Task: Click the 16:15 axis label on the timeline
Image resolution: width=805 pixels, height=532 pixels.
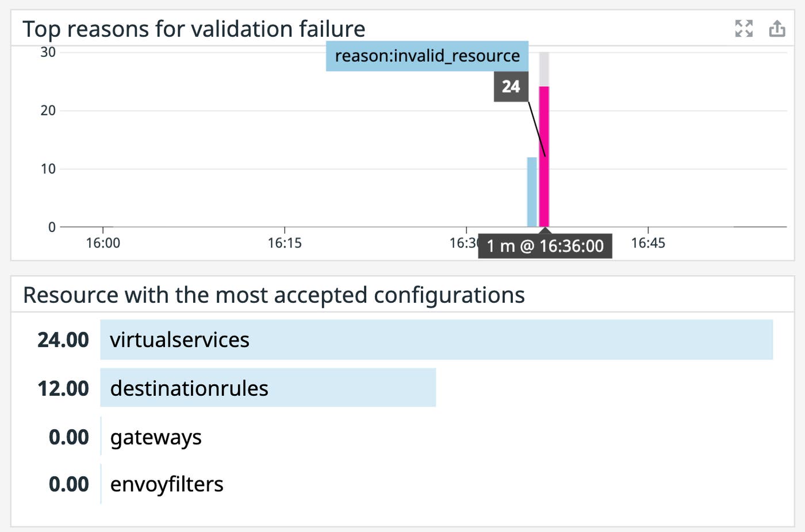Action: click(x=286, y=242)
